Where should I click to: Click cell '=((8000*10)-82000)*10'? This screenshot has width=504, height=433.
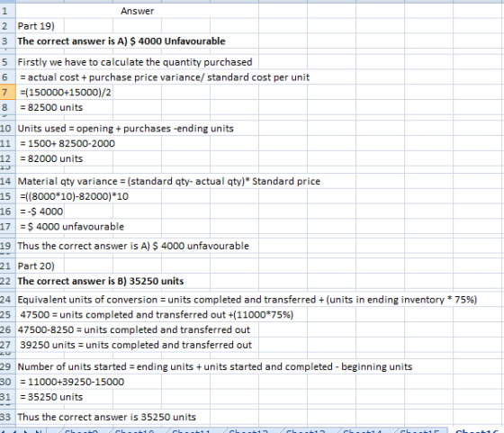[x=74, y=196]
